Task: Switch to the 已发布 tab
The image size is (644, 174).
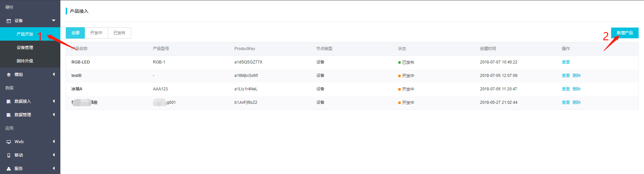Action: tap(119, 33)
